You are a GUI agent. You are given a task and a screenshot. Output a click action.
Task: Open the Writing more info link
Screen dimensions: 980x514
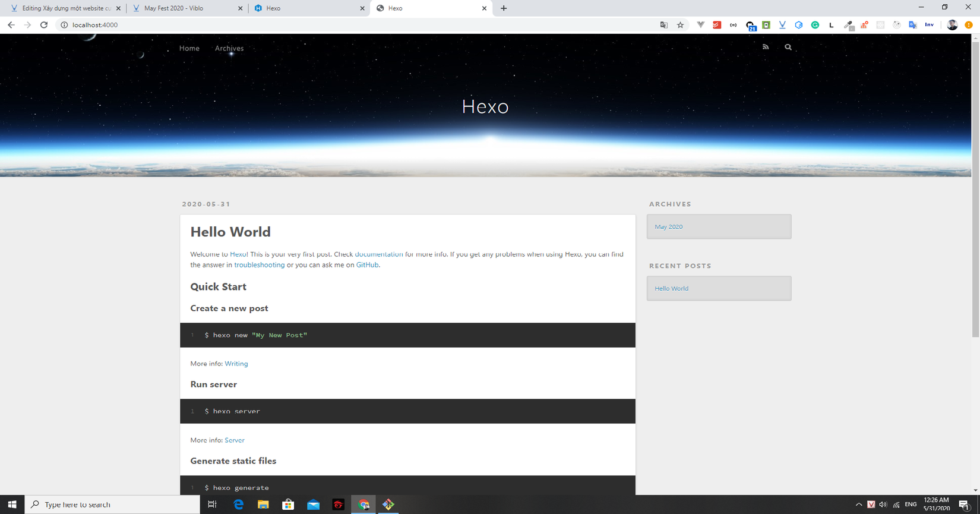[x=236, y=364]
